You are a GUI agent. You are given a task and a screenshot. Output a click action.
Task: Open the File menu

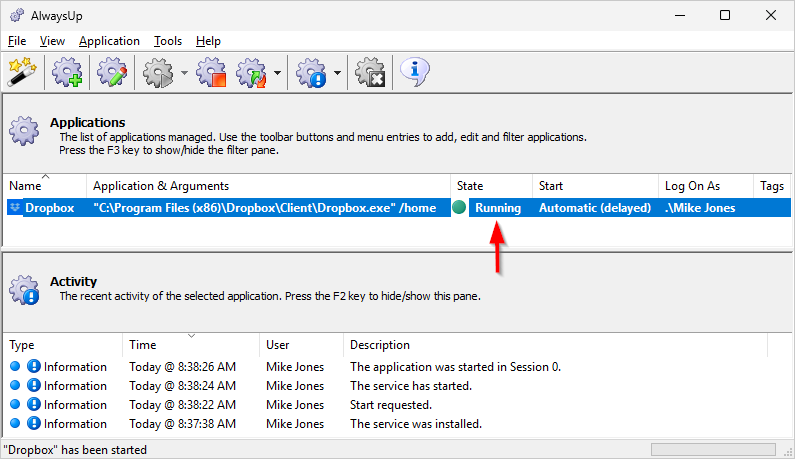click(x=17, y=41)
